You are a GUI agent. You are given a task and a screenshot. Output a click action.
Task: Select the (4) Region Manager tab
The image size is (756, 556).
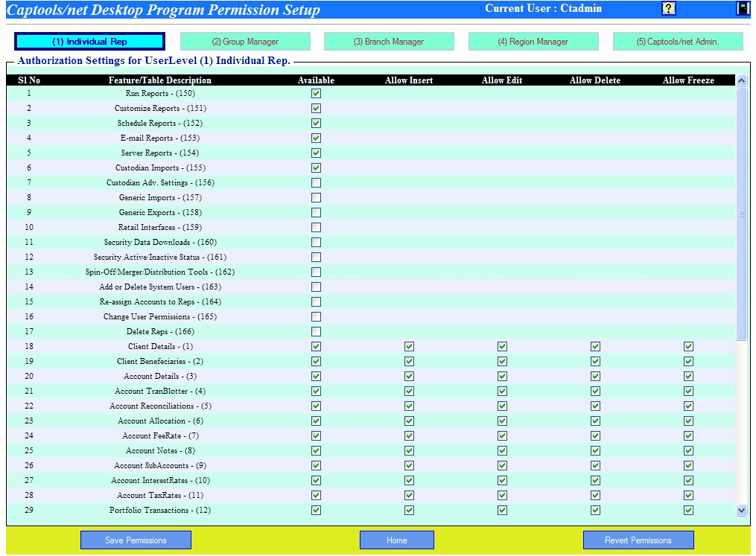point(533,42)
